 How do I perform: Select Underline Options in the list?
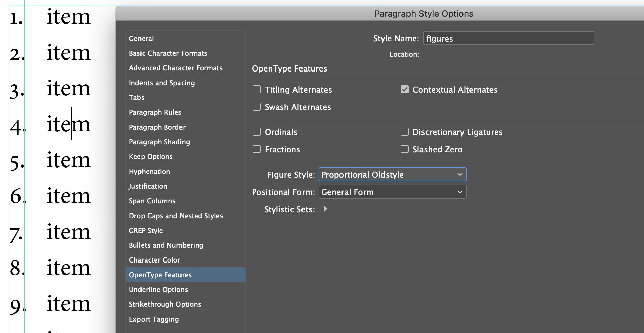158,290
